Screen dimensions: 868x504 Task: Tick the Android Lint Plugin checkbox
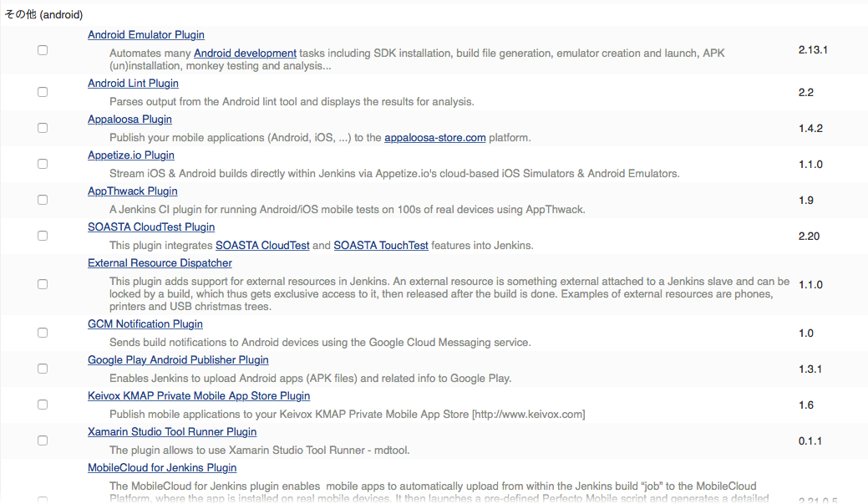click(43, 92)
